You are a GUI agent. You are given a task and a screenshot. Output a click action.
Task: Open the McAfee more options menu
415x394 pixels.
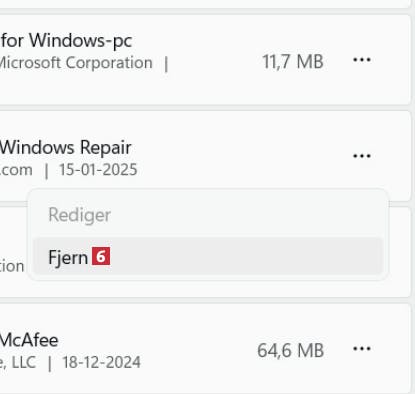point(362,349)
